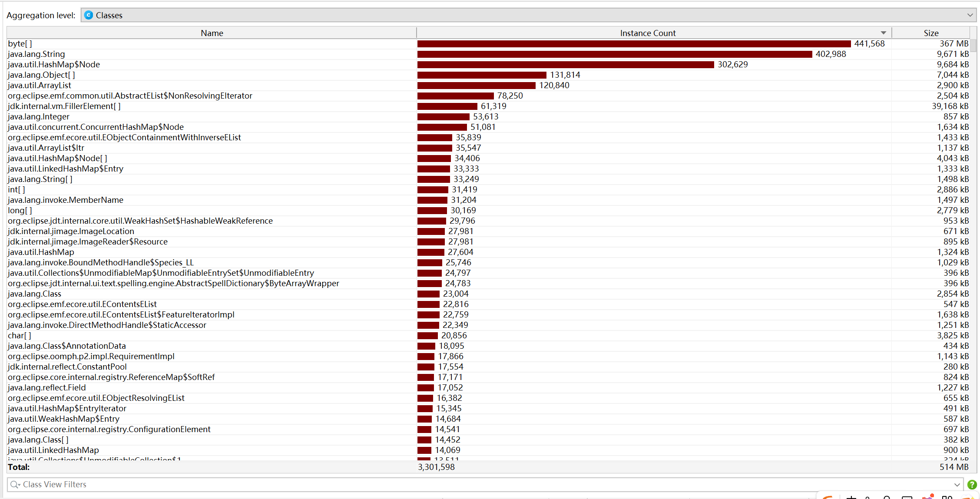Expand the Class View Filters history dropdown
The width and height of the screenshot is (980, 499).
point(957,485)
